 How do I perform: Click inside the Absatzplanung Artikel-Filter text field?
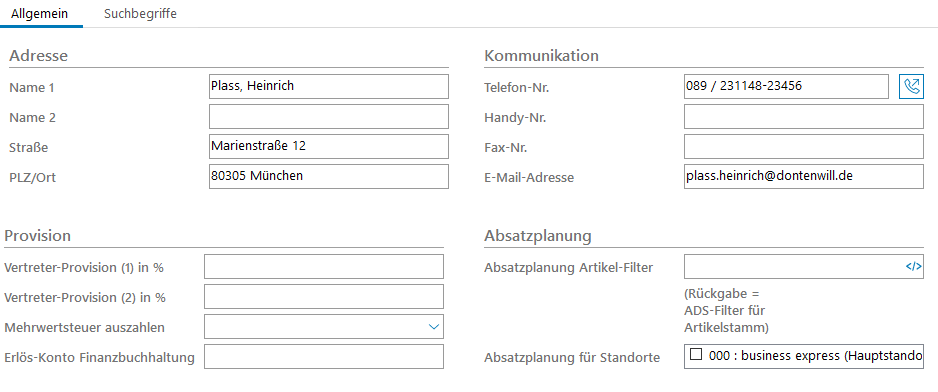[x=793, y=266]
